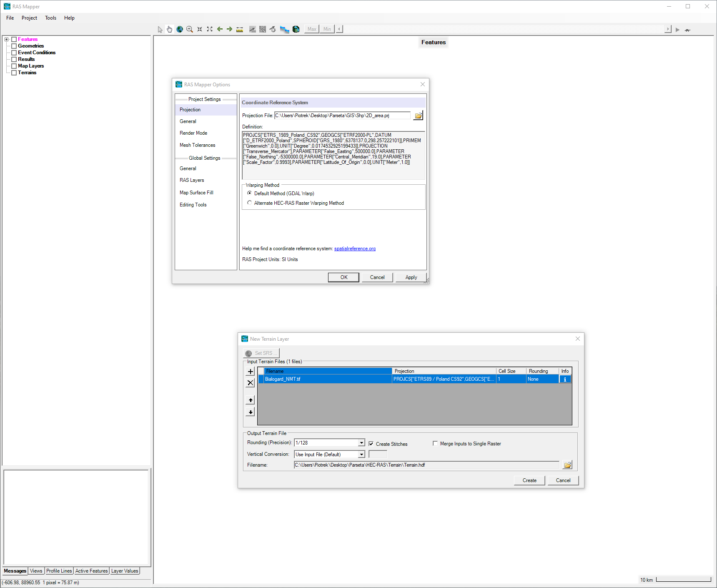
Task: Uncheck the Create Stitches checkbox
Action: [x=371, y=444]
